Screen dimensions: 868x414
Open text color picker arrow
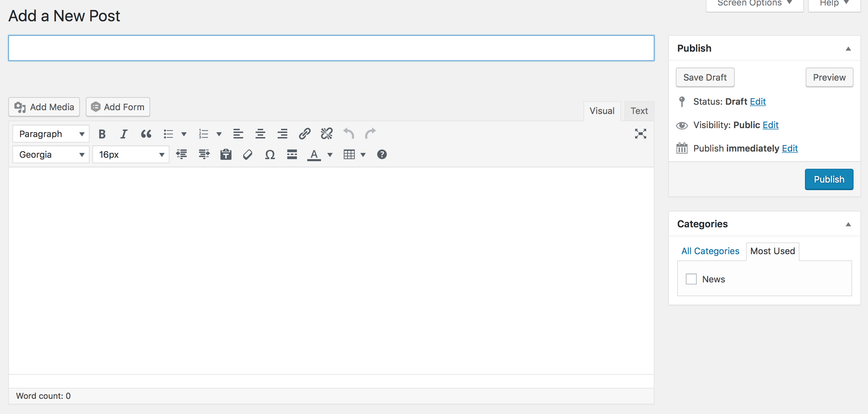[x=330, y=155]
